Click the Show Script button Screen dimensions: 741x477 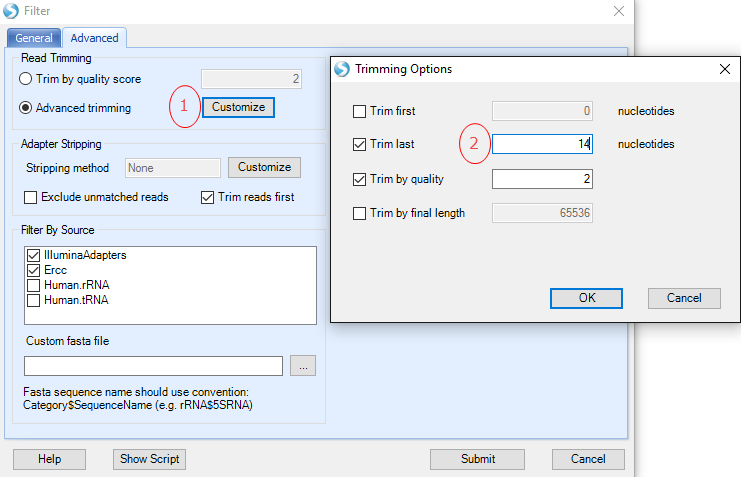149,459
